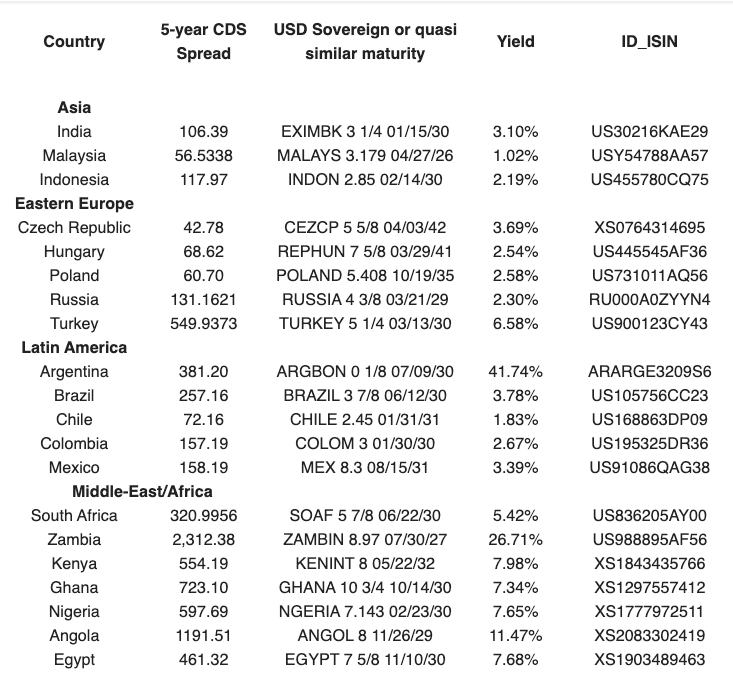Image resolution: width=733 pixels, height=684 pixels.
Task: Select Russia's ISIN RU000A0ZYYN4
Action: 649,299
